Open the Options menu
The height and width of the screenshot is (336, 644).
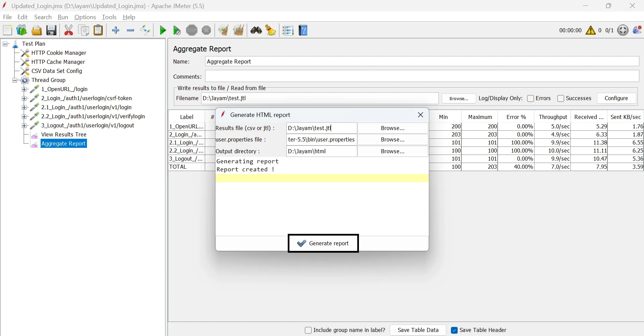85,17
